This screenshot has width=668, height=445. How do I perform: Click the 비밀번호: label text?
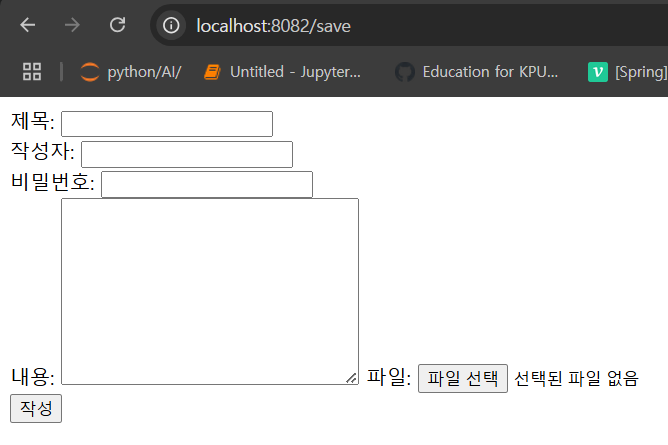tap(52, 181)
